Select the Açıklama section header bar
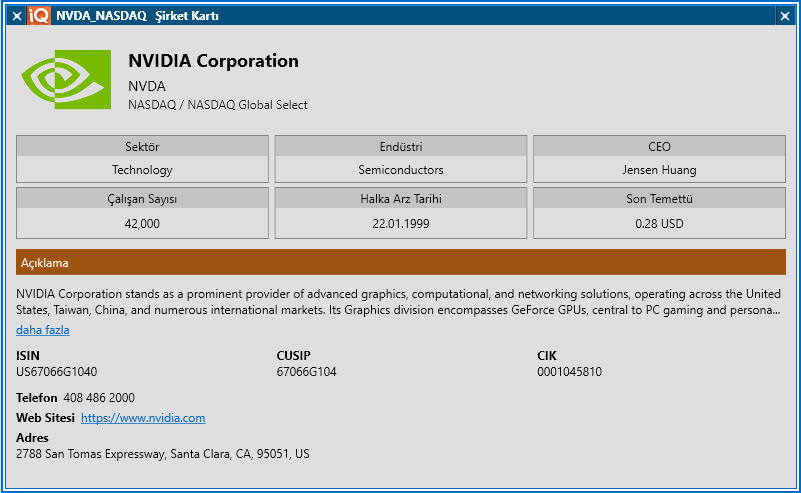This screenshot has width=801, height=493. [401, 262]
